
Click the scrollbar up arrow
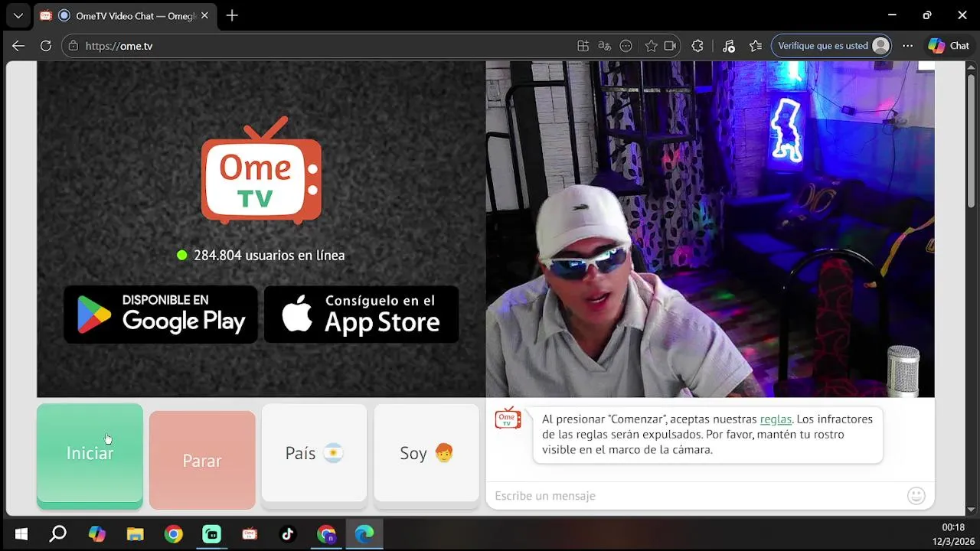pyautogui.click(x=971, y=67)
